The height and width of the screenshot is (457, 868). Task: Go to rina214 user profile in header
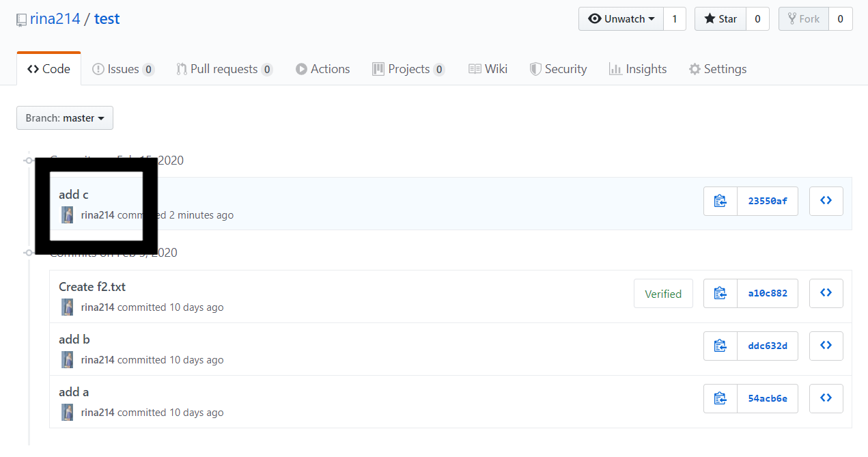(x=55, y=19)
